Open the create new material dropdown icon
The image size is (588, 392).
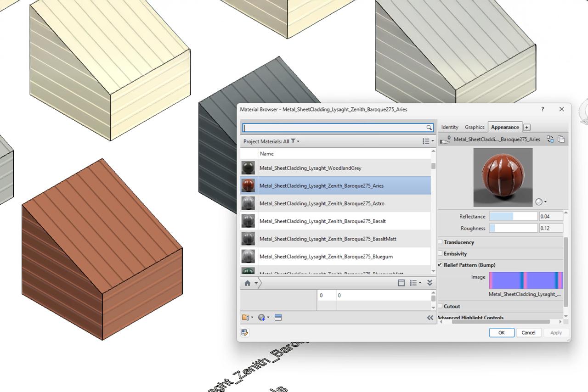264,317
